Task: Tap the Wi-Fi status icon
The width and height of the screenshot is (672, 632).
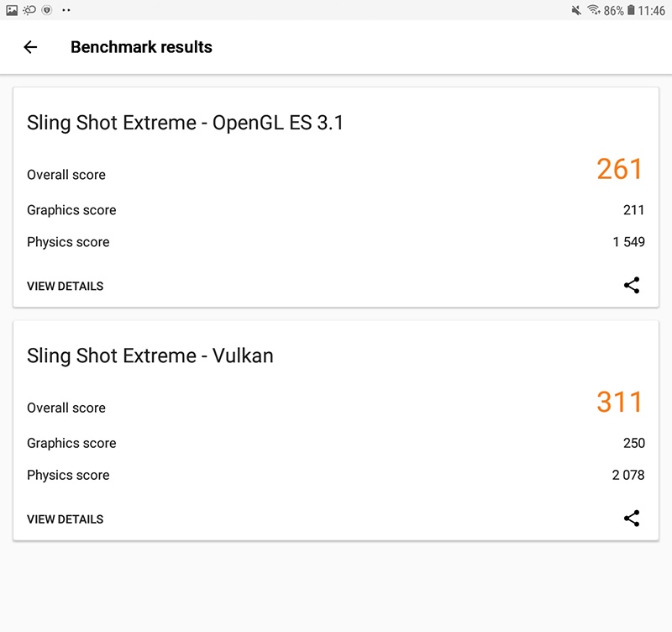Action: tap(593, 10)
